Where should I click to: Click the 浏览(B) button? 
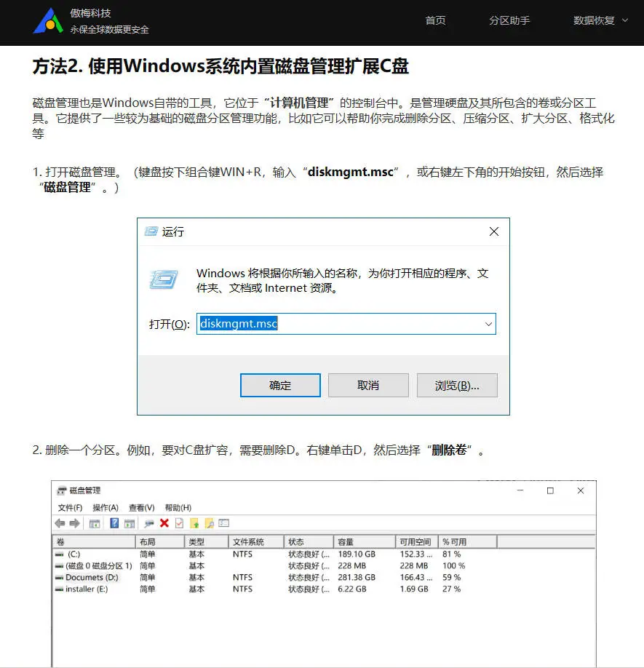coord(457,385)
